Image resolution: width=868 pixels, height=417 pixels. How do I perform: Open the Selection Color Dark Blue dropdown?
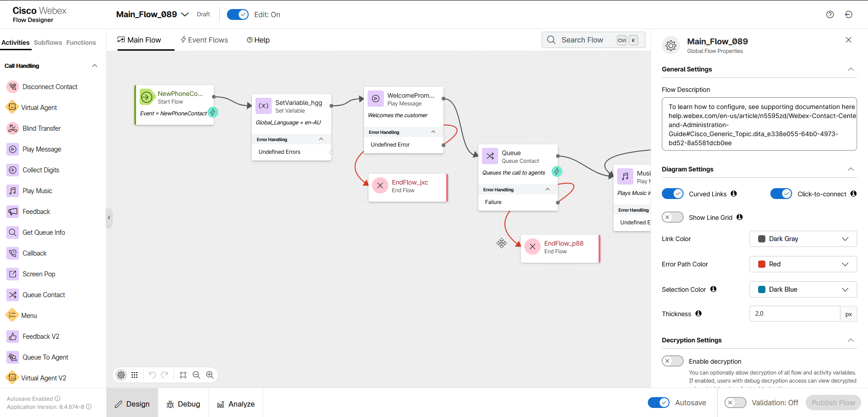point(803,289)
